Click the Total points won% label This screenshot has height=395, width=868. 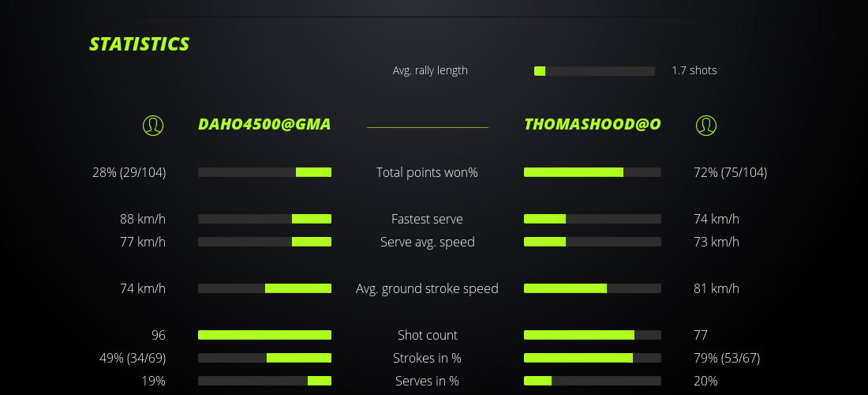point(427,172)
